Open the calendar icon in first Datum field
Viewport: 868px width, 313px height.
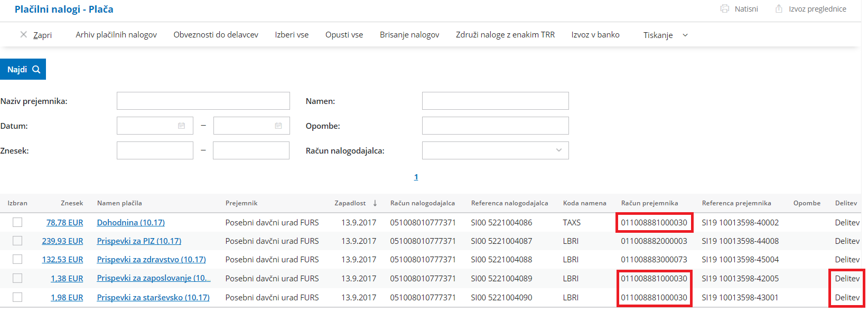click(x=181, y=126)
